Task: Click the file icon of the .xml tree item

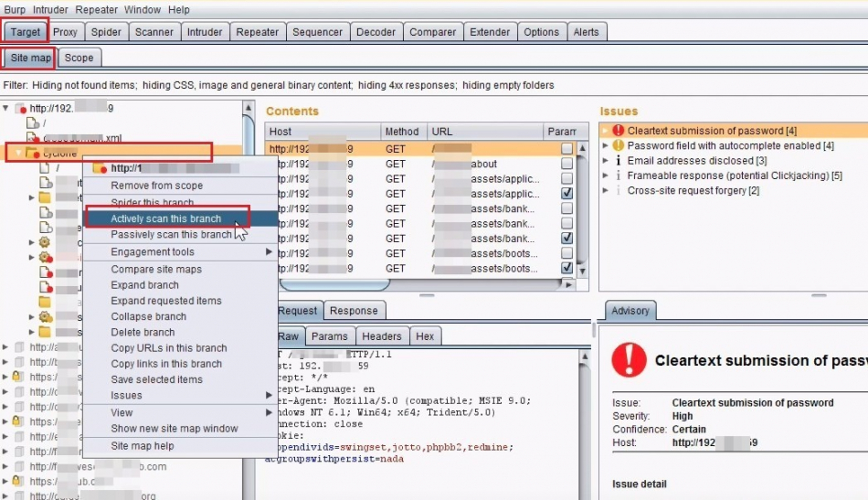Action: 32,137
